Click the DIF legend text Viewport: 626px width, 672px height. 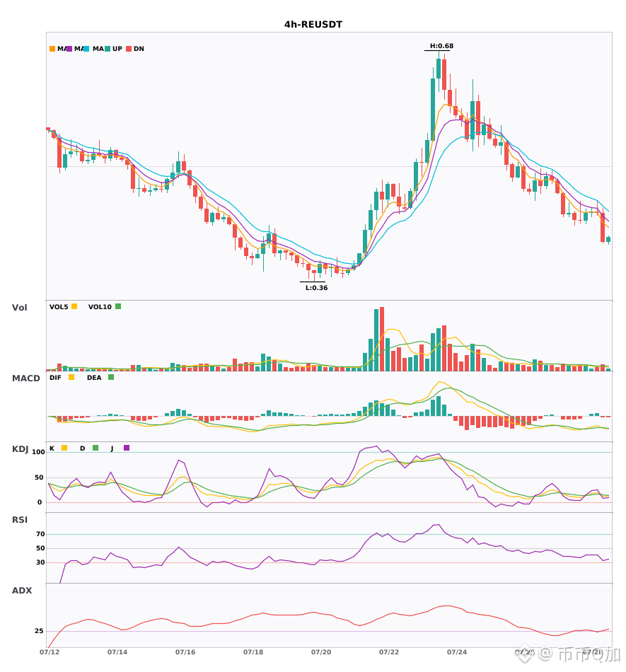pos(55,378)
